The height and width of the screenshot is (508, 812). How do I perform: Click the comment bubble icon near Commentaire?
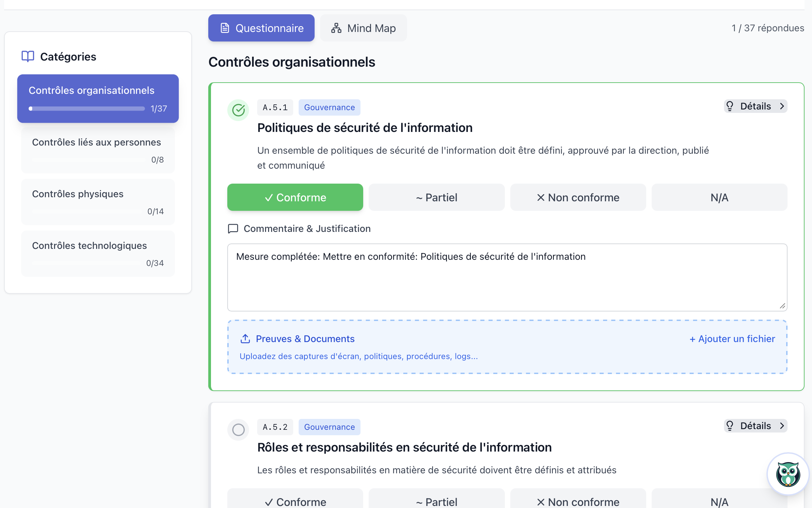pos(233,228)
